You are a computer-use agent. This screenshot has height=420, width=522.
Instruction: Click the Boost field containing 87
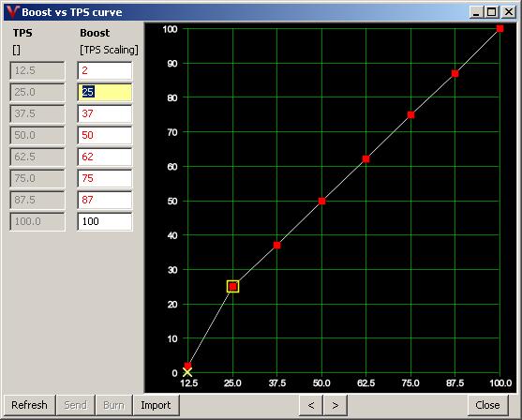click(x=105, y=200)
